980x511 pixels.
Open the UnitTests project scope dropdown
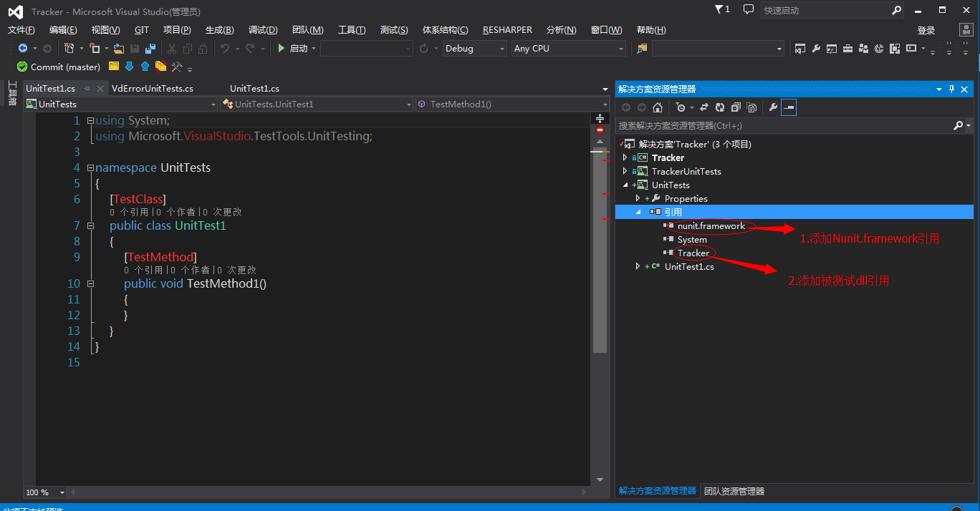[120, 104]
